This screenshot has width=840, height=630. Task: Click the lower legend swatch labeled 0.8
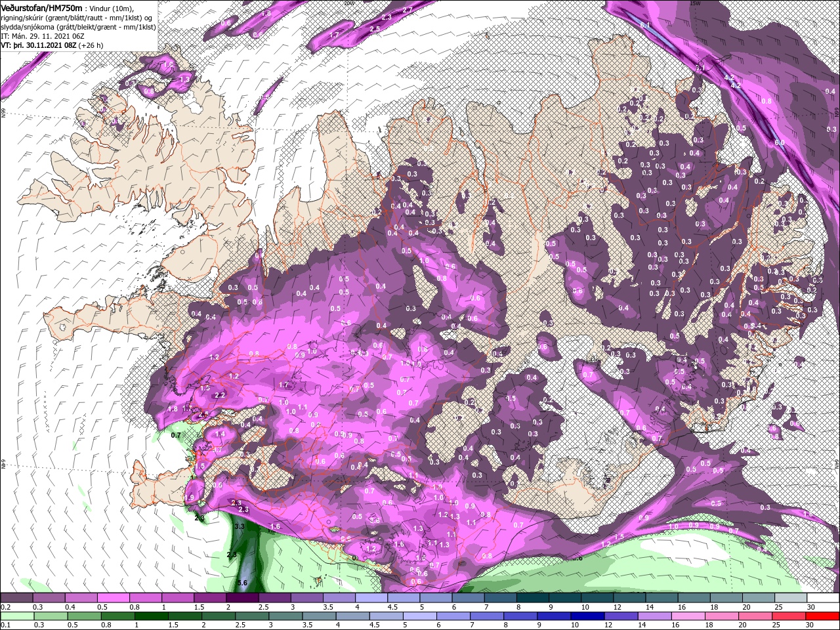117,616
